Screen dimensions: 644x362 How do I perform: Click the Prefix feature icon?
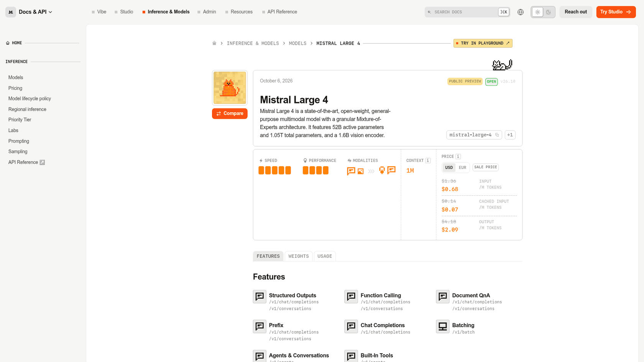(260, 326)
